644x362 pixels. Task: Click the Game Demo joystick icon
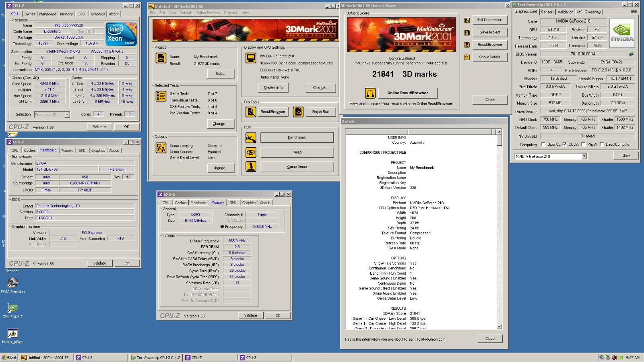(x=250, y=166)
